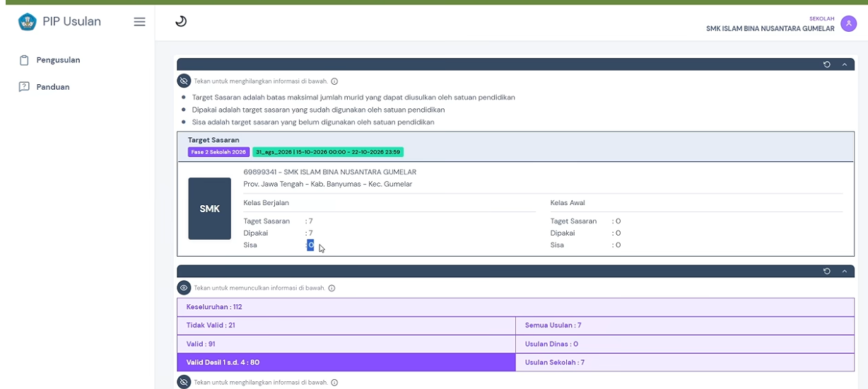
Task: Select the Usulan Dinas : 0 filter
Action: (685, 344)
